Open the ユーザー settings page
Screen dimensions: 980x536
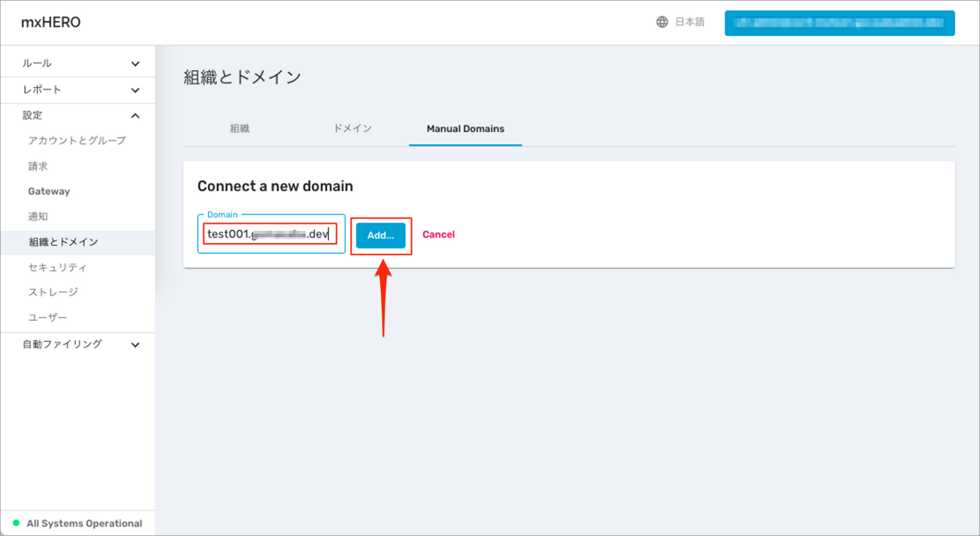[47, 317]
